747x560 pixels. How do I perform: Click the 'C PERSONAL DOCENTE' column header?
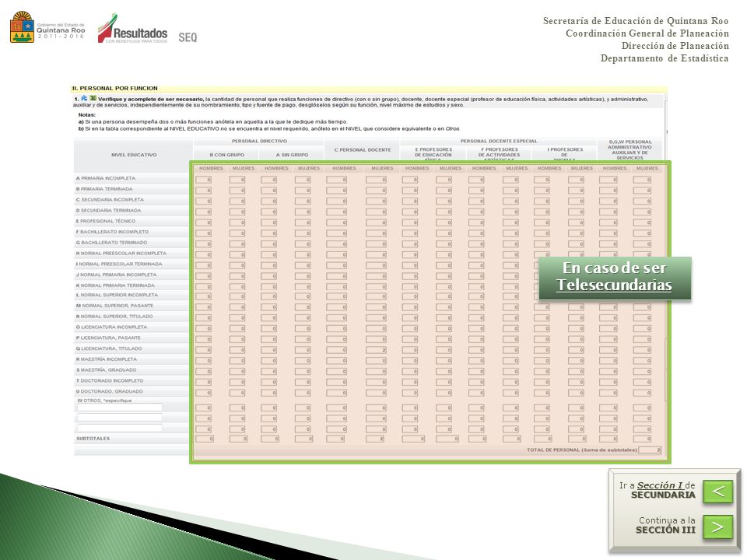pyautogui.click(x=363, y=150)
